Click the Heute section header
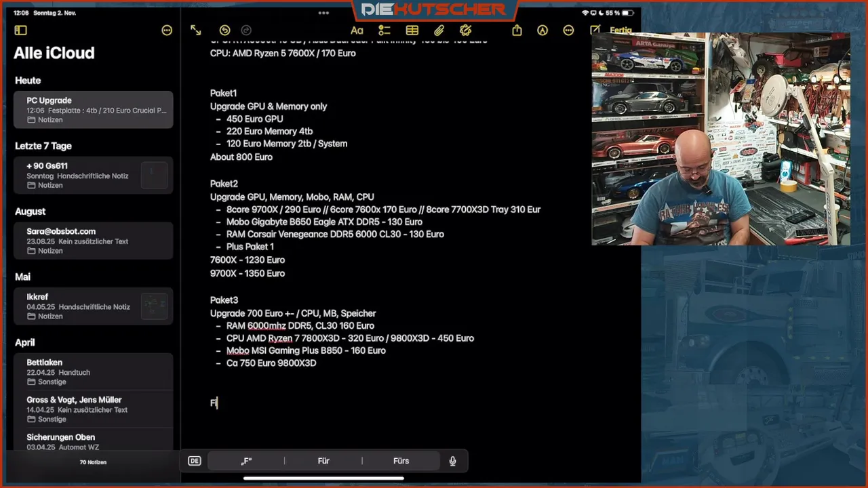This screenshot has height=488, width=868. click(x=28, y=81)
